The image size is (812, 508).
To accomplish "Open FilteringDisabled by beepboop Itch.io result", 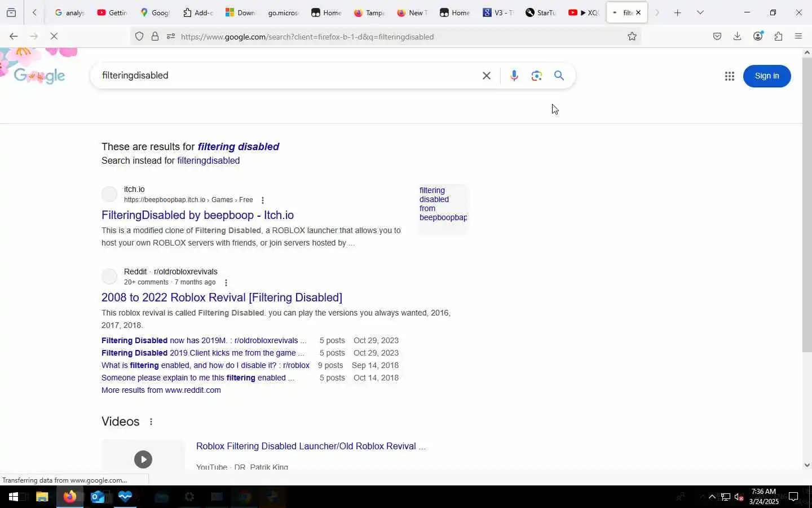I will tap(197, 215).
